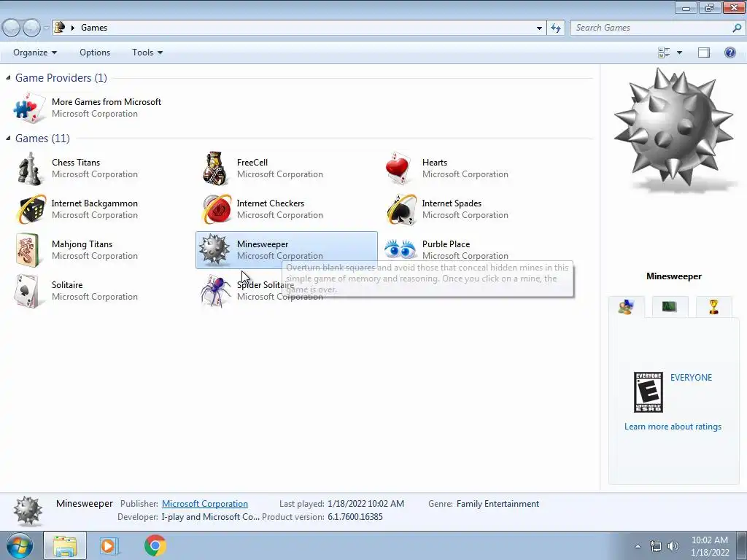747x560 pixels.
Task: Open Windows Explorer from the taskbar
Action: click(65, 545)
